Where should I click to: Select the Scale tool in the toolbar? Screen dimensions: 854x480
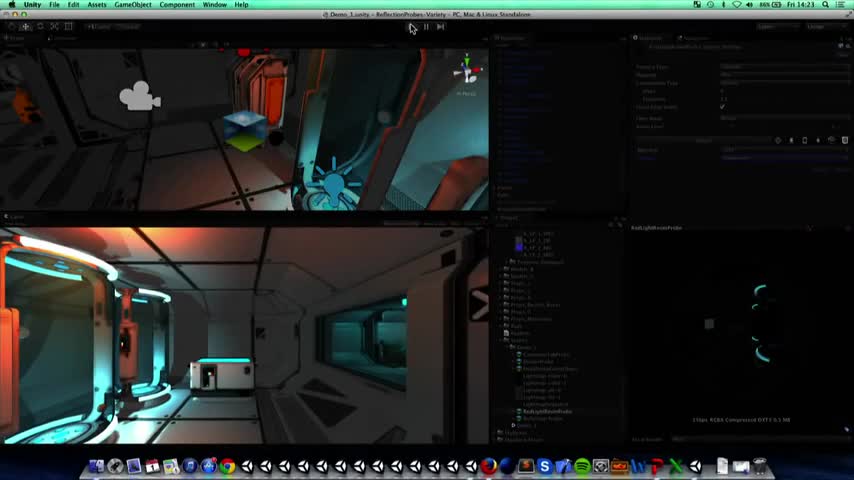point(54,27)
